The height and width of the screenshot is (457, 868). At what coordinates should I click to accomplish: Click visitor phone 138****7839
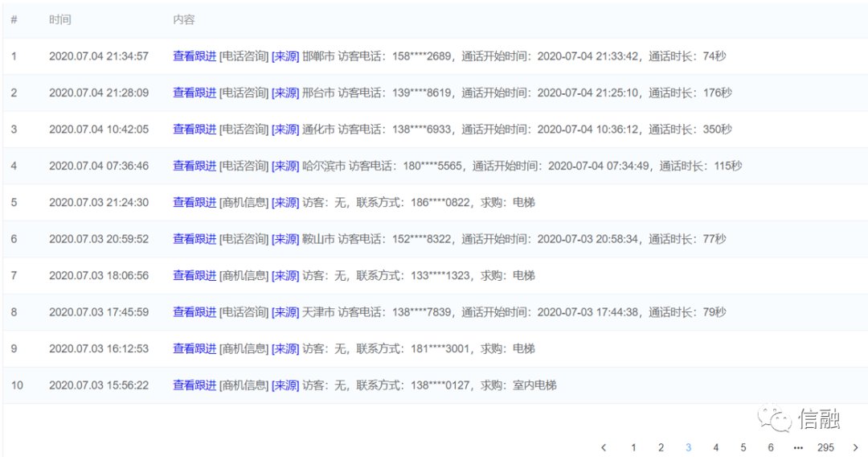pos(421,312)
